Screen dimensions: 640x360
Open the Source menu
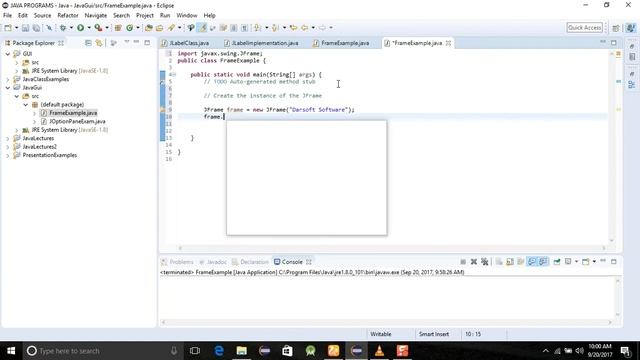[x=42, y=16]
